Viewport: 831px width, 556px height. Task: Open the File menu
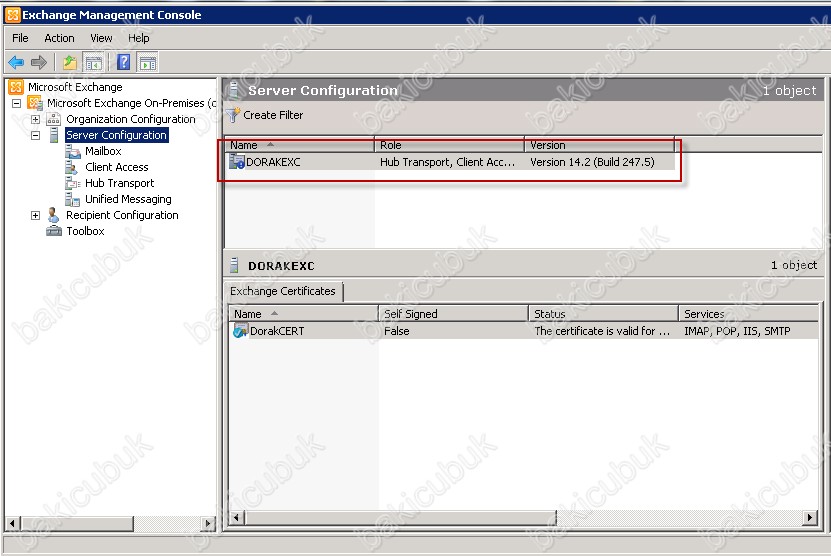click(x=20, y=38)
